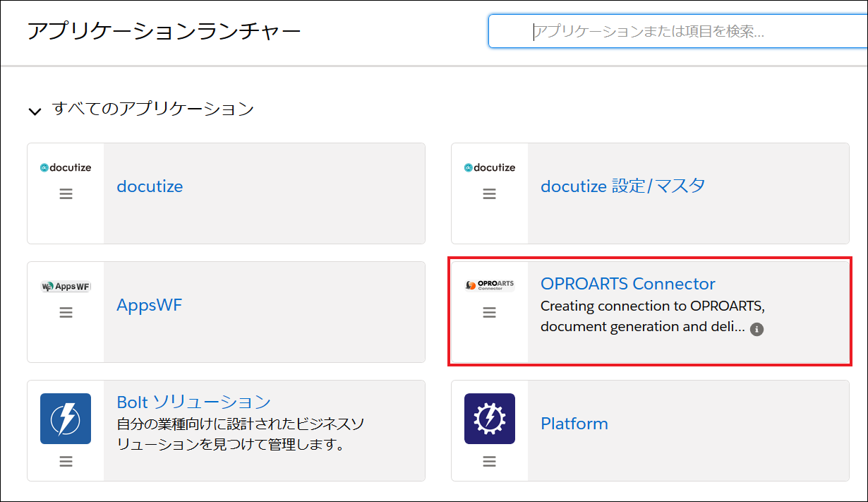868x502 pixels.
Task: Click drag handle on AppsWF card
Action: (66, 312)
